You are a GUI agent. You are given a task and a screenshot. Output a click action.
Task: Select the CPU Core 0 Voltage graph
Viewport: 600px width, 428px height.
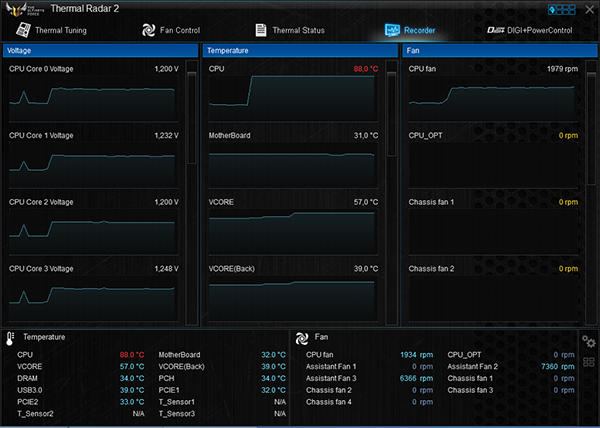[93, 98]
